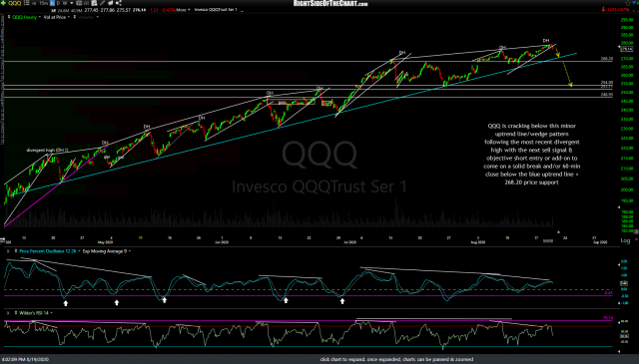
Task: Switch to the Weekly 'W' timeframe
Action: pos(65,3)
